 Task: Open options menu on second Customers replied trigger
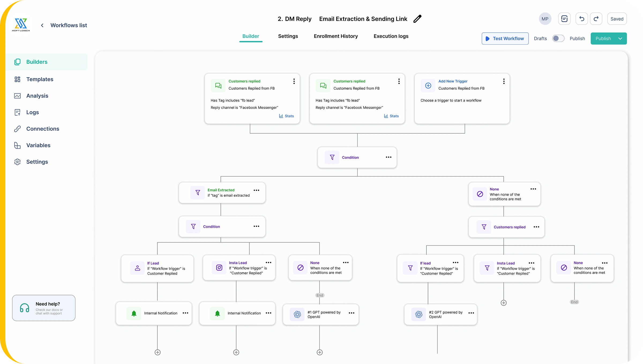pos(399,81)
